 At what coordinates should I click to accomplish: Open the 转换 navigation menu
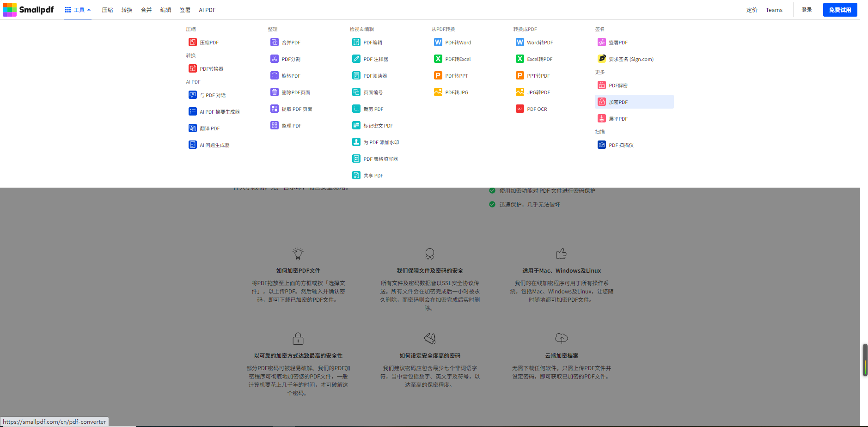pos(127,10)
